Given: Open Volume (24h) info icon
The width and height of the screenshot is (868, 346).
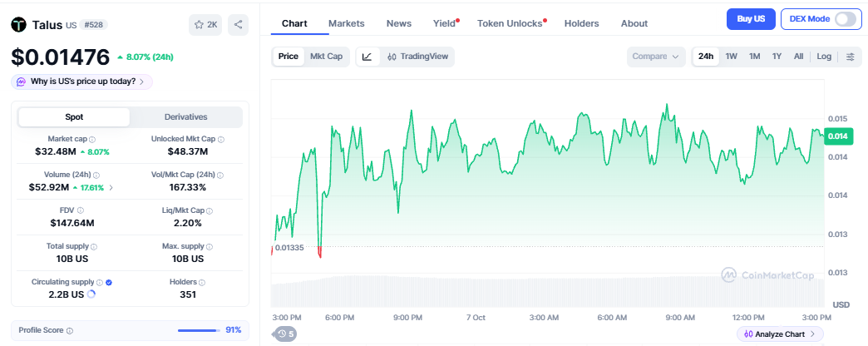Looking at the screenshot, I should coord(96,175).
